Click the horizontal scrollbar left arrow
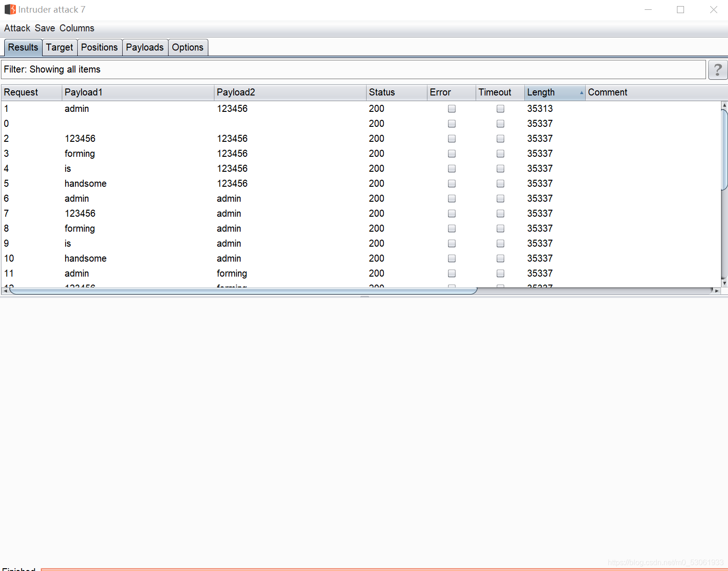 click(5, 291)
